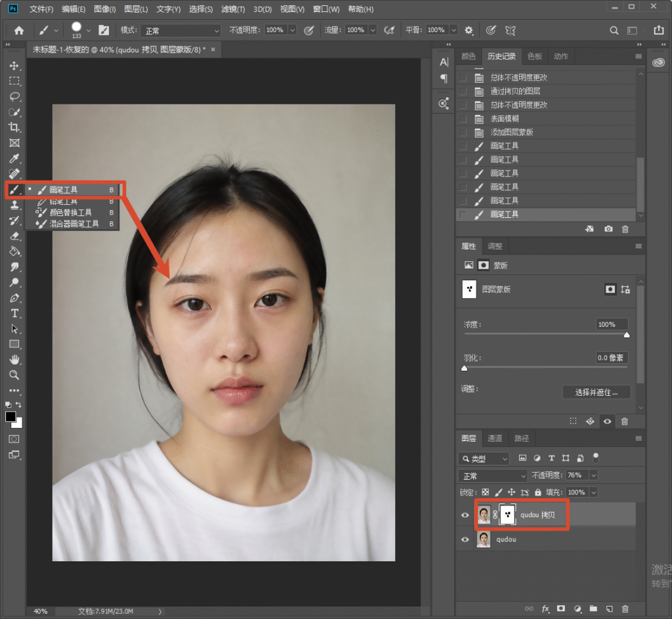Open the smoothing options gear

point(469,30)
